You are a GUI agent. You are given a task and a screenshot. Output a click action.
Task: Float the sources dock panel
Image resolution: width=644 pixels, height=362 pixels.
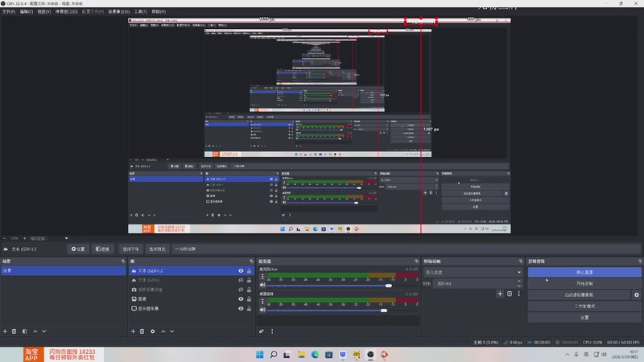(x=251, y=261)
